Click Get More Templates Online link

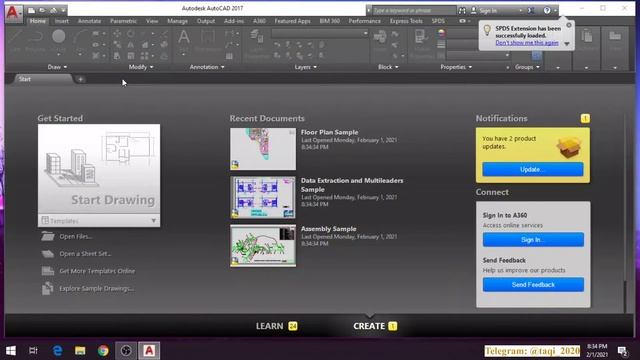point(97,271)
